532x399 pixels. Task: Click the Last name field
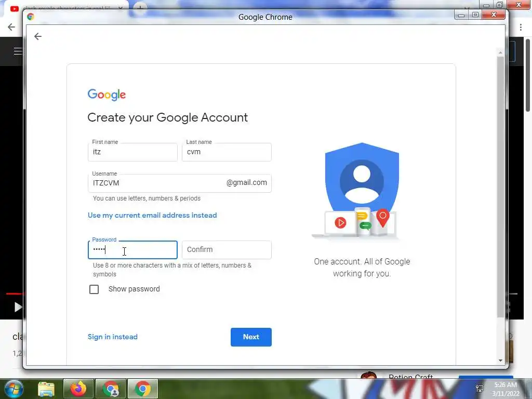(x=227, y=152)
